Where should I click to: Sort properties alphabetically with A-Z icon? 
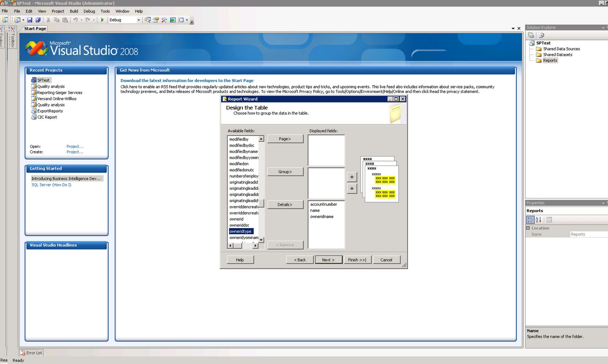tap(538, 219)
